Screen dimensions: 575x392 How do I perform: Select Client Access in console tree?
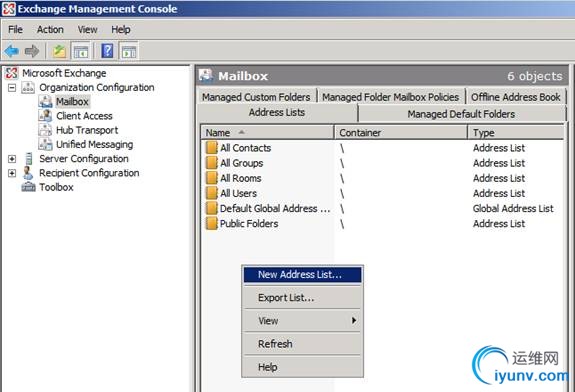(84, 116)
